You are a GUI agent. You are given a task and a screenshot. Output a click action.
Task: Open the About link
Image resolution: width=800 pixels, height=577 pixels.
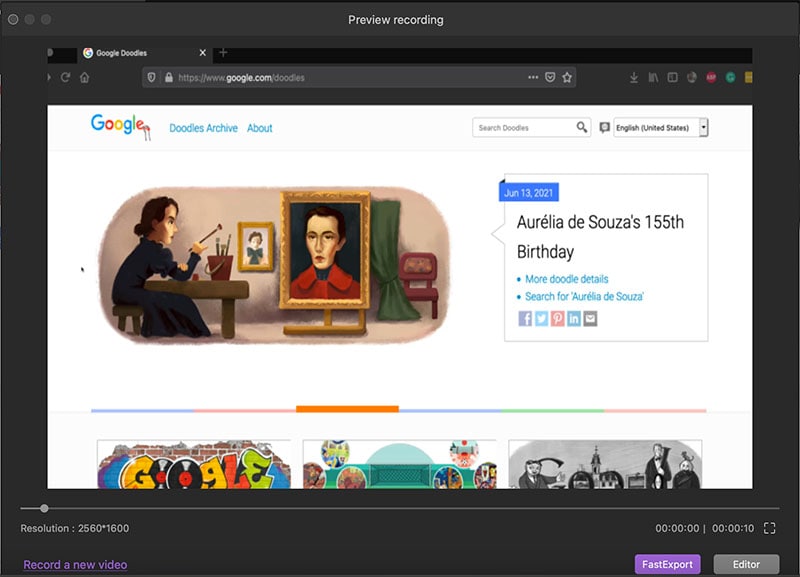260,128
